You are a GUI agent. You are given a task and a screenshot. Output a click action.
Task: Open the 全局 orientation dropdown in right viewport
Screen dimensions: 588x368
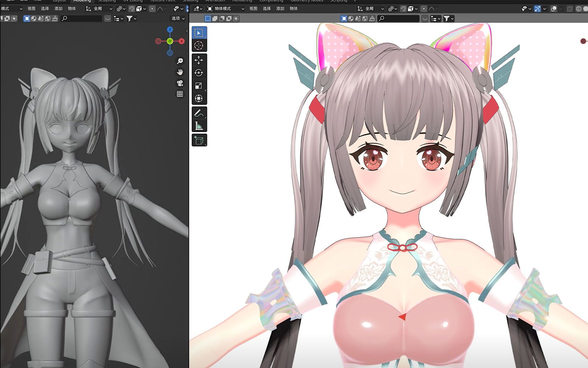[x=371, y=9]
